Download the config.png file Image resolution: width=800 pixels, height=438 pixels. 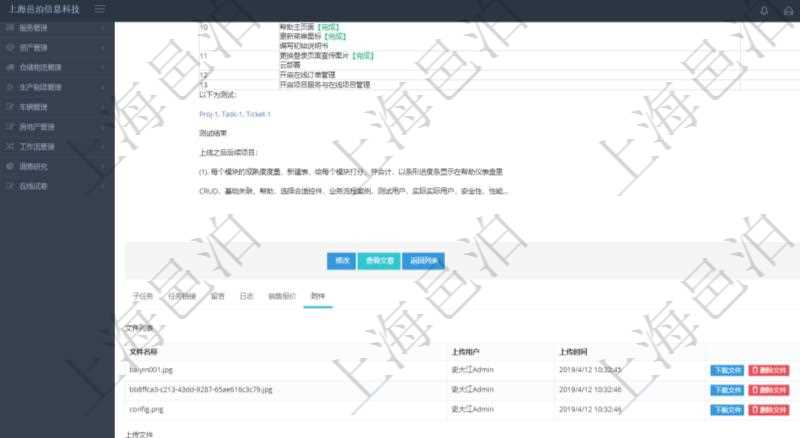pyautogui.click(x=727, y=410)
